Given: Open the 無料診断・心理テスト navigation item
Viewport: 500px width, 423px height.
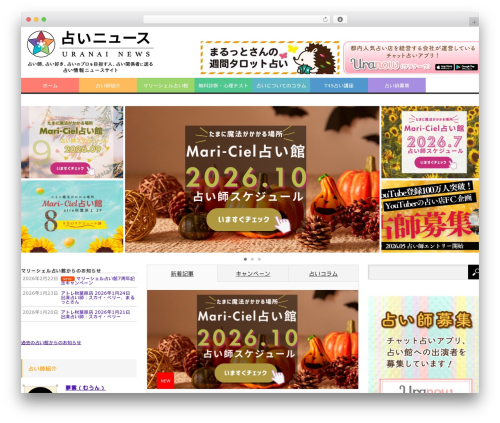Looking at the screenshot, I should 223,85.
